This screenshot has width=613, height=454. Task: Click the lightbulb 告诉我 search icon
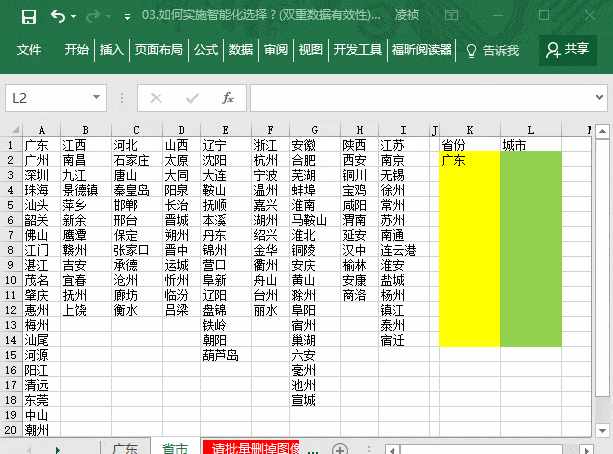click(471, 50)
